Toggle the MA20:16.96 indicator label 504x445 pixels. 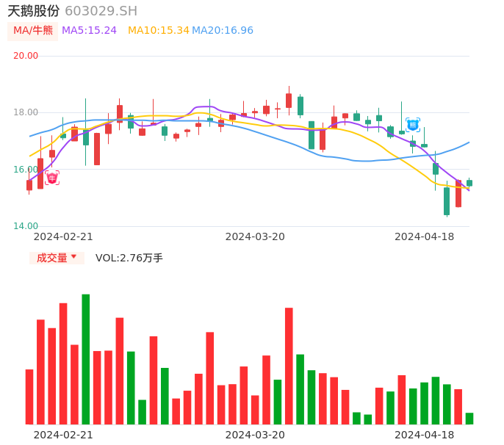point(223,30)
